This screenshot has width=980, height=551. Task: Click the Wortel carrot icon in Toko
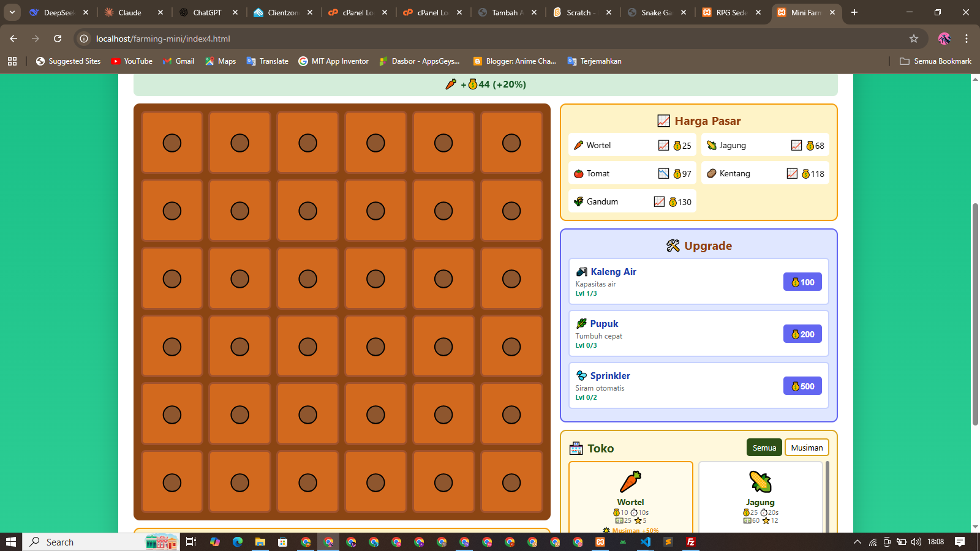pos(630,482)
